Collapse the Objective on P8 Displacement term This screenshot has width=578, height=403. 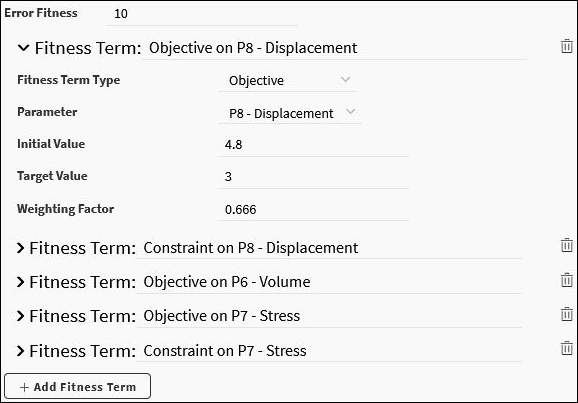coord(23,48)
